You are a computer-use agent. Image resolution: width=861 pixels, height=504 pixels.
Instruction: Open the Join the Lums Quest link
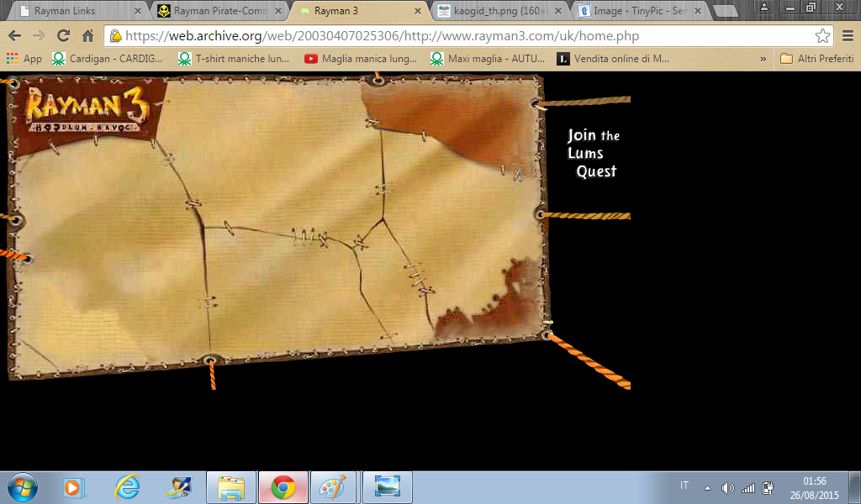pos(593,154)
